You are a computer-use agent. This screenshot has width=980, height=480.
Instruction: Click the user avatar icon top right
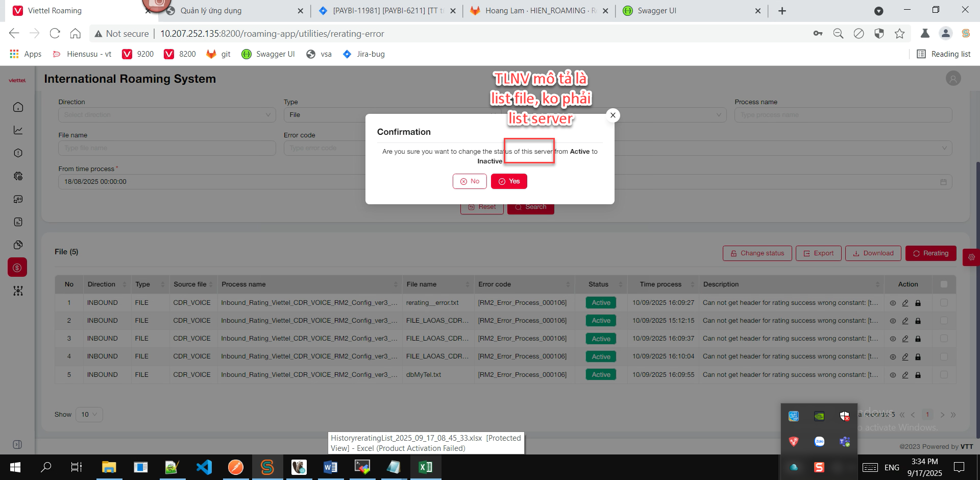pyautogui.click(x=953, y=79)
